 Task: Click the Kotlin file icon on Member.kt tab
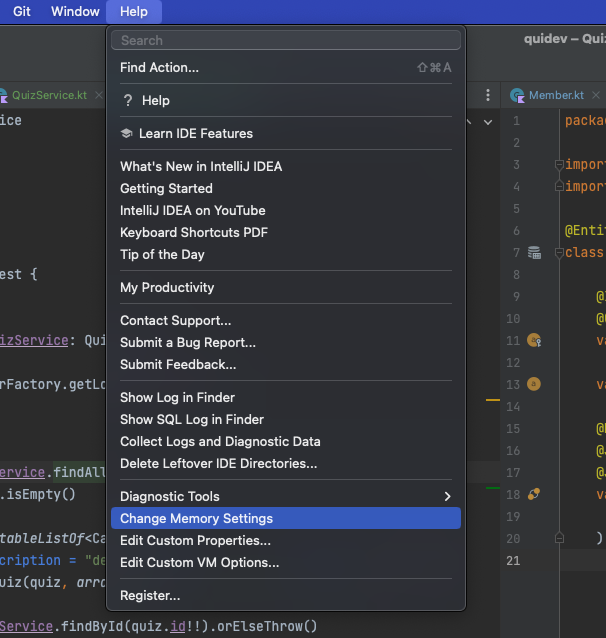click(517, 95)
